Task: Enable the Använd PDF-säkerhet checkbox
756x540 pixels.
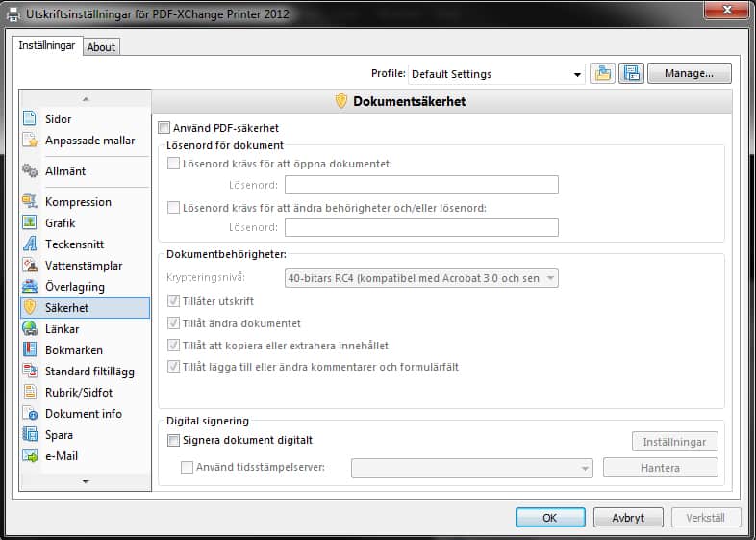Action: (x=164, y=128)
